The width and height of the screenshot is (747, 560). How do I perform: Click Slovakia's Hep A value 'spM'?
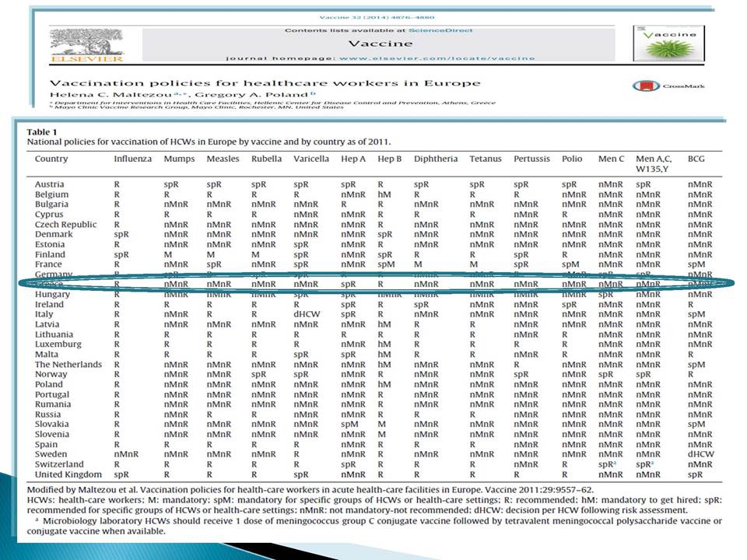coord(349,425)
